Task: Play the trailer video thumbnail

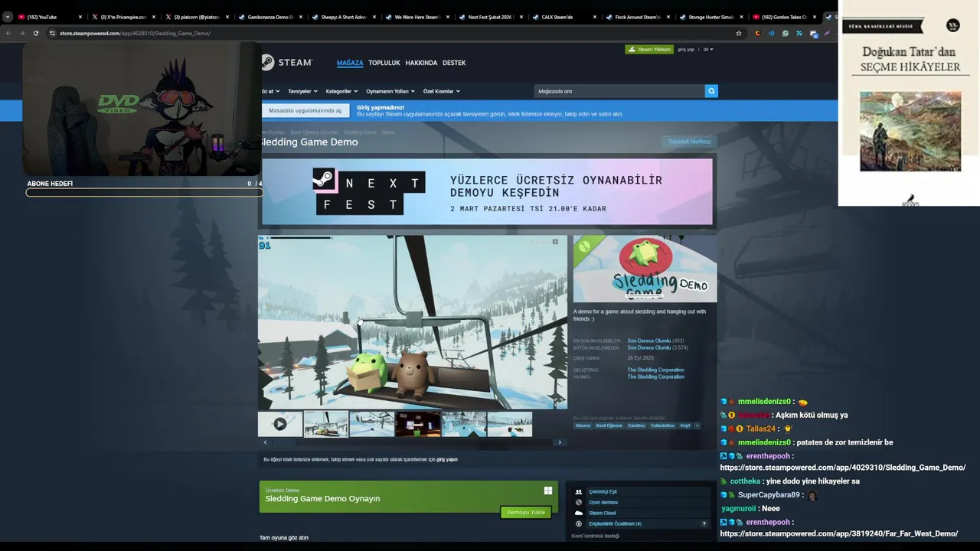Action: [280, 424]
